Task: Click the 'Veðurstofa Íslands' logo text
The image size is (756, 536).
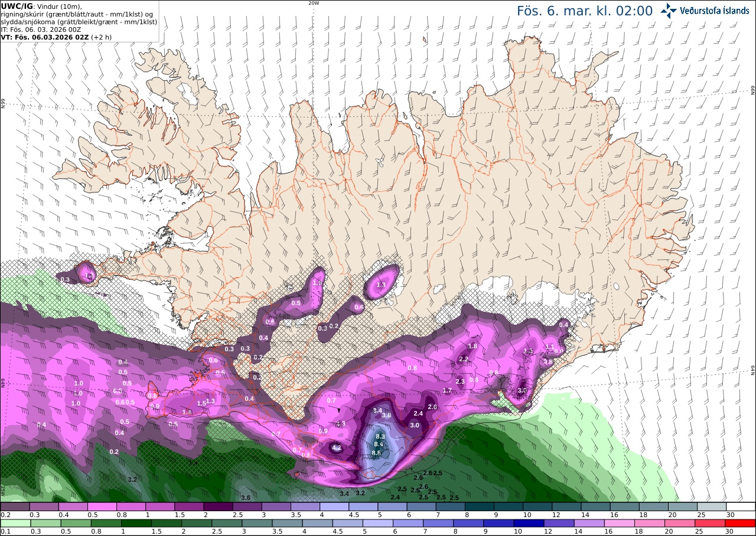Action: (715, 11)
